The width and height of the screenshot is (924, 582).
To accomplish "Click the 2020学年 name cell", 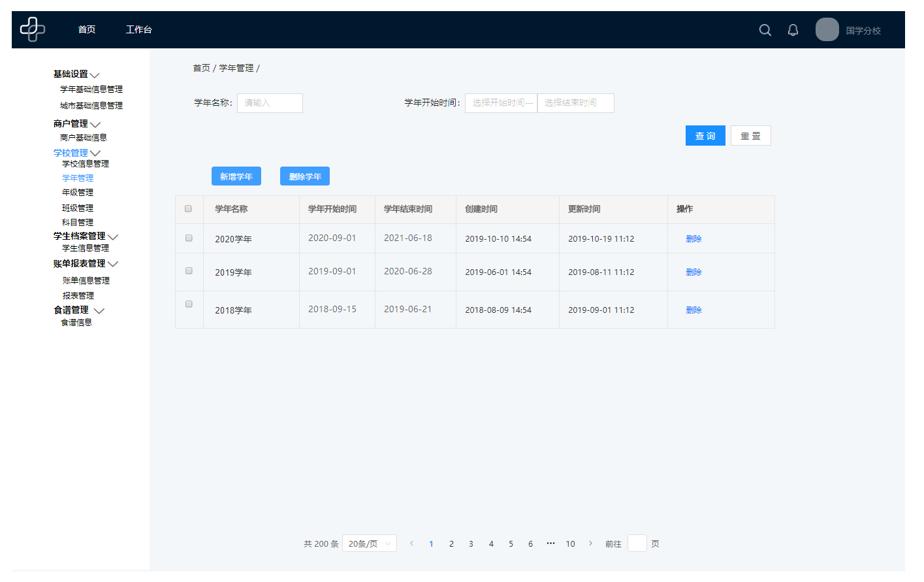I will pyautogui.click(x=233, y=239).
